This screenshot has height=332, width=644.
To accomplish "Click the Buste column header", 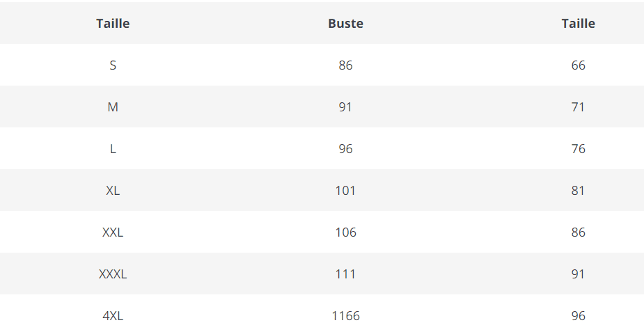I will click(x=345, y=24).
